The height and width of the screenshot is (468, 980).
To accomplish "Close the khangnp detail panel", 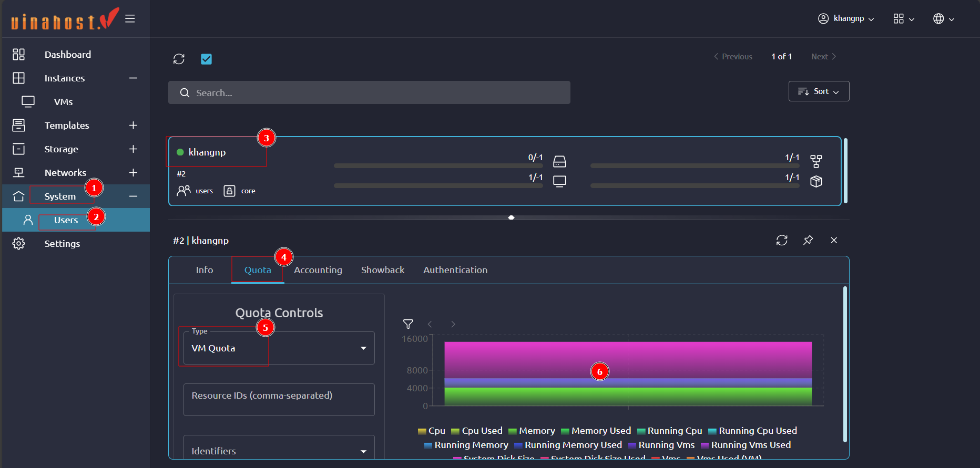I will [834, 240].
